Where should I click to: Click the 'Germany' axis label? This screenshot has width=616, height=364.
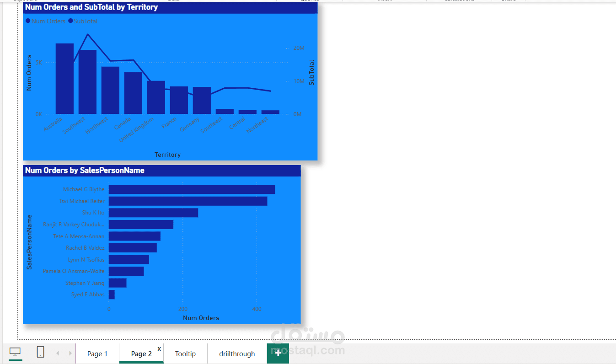point(189,124)
